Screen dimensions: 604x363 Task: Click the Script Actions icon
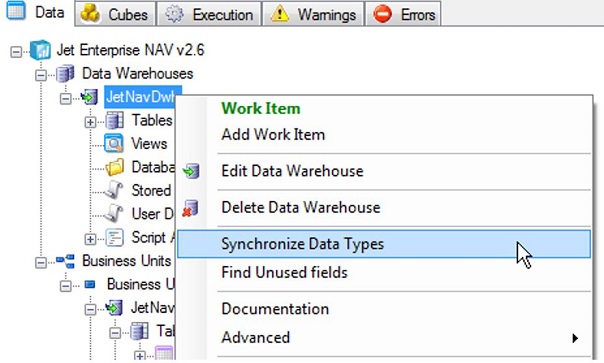tap(114, 237)
